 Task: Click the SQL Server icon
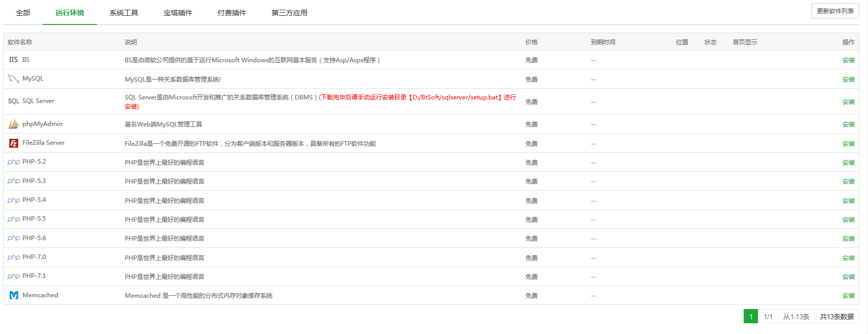[14, 101]
